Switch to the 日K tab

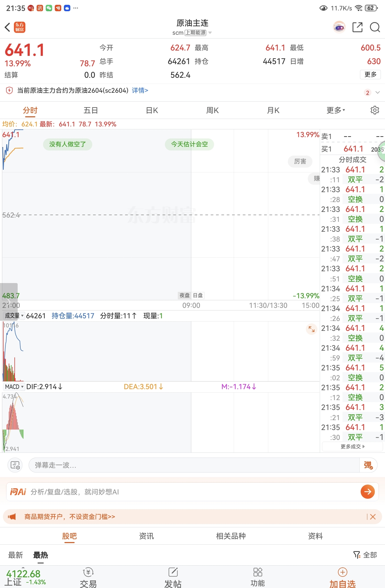152,110
